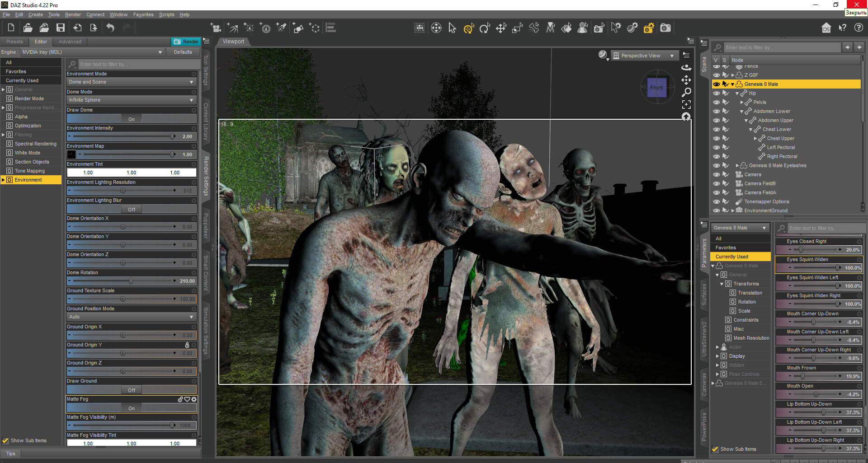Screen dimensions: 868x463
Task: Uncheck Show Sub Items in render settings
Action: (x=5, y=440)
